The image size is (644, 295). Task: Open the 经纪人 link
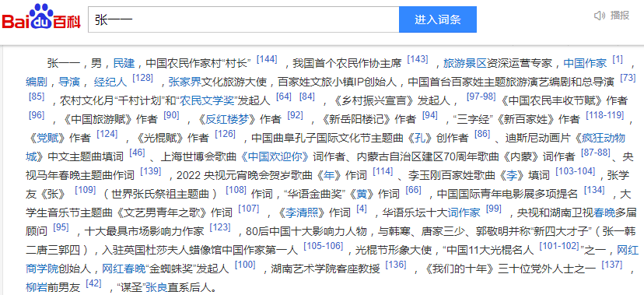pyautogui.click(x=110, y=82)
